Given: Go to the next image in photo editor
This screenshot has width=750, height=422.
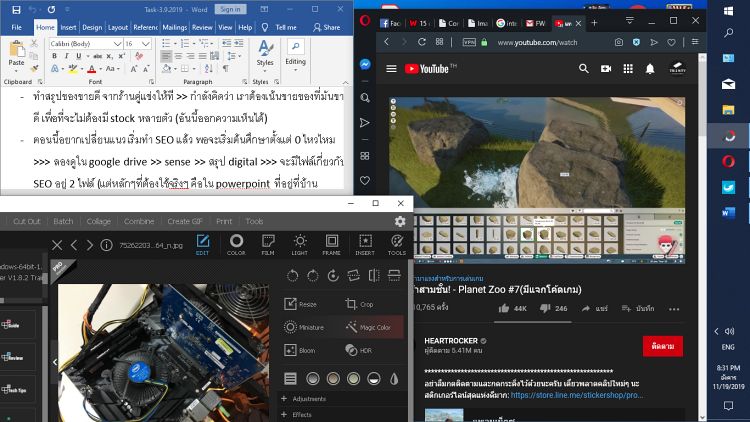Looking at the screenshot, I should coord(89,245).
